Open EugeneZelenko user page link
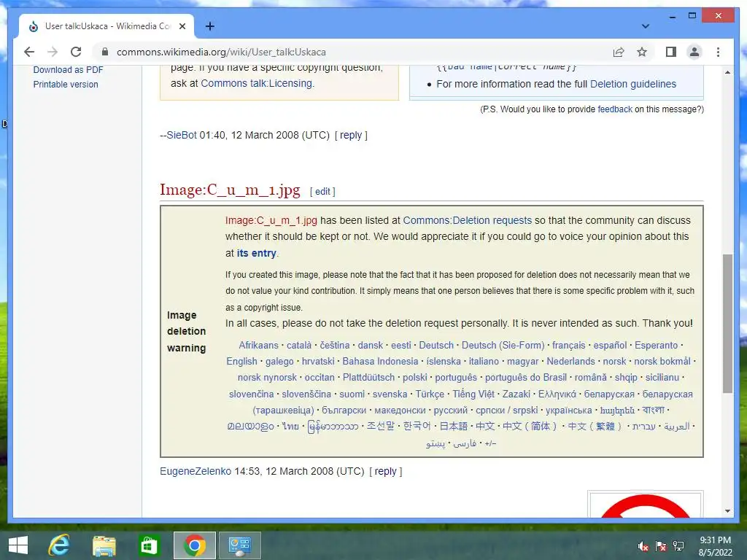 [196, 472]
